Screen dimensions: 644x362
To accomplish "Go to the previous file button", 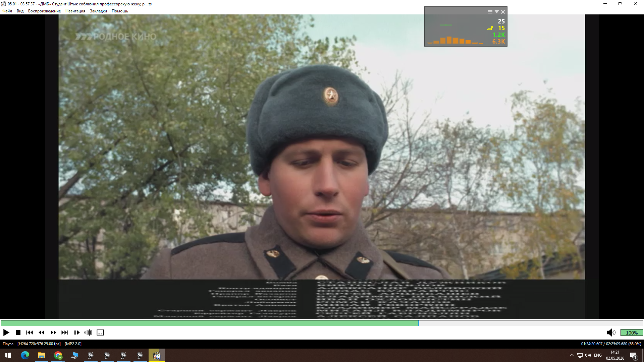I will click(x=30, y=333).
